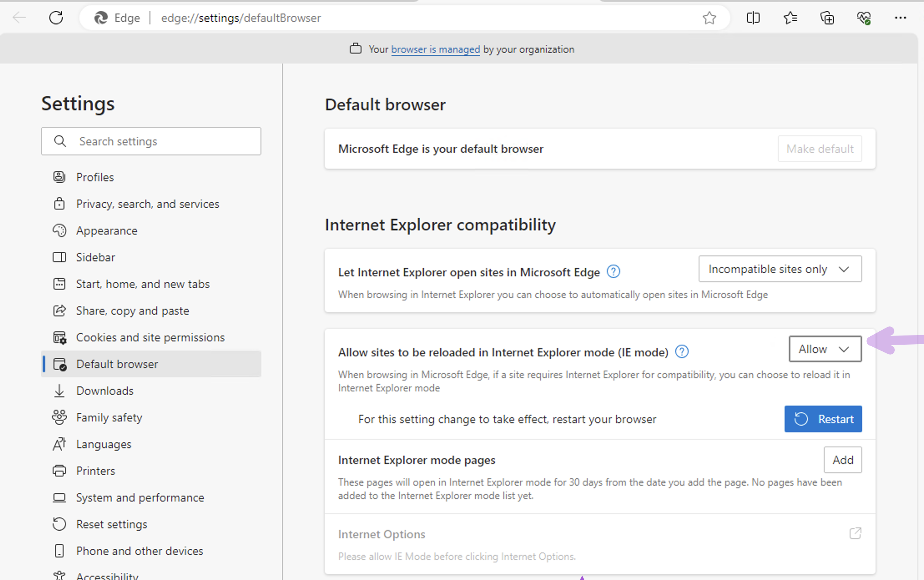Click the search magnifier icon in settings
The height and width of the screenshot is (580, 924).
tap(60, 141)
